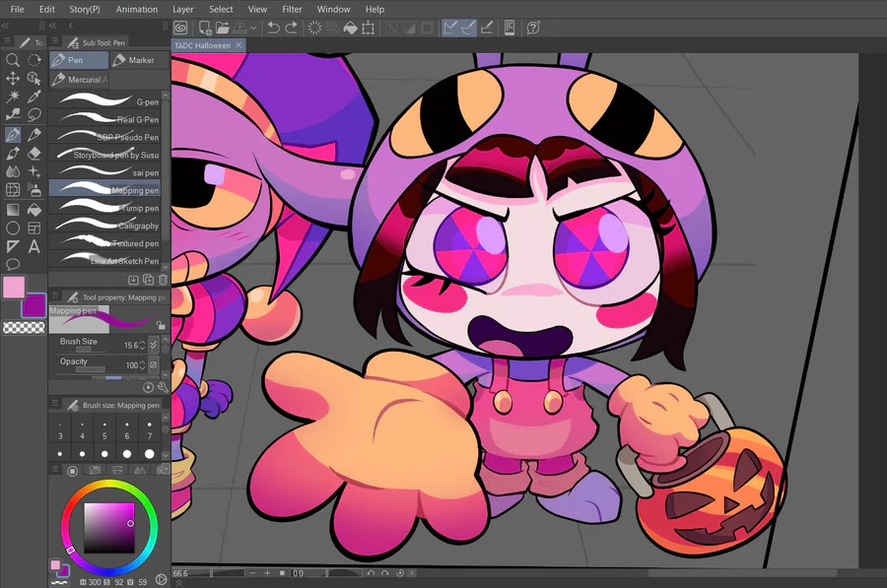Image resolution: width=887 pixels, height=588 pixels.
Task: Click the delete sub tool trash icon
Action: [163, 280]
